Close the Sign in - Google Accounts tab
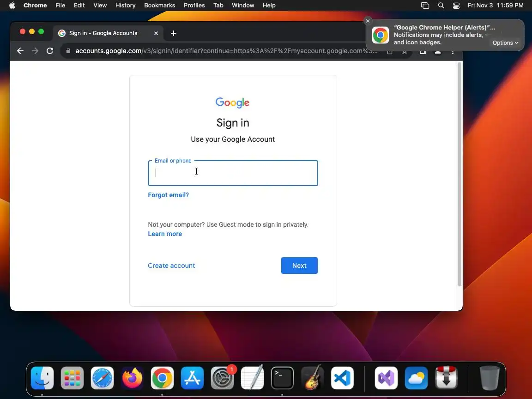Screen dimensions: 532x399 [x=156, y=33]
